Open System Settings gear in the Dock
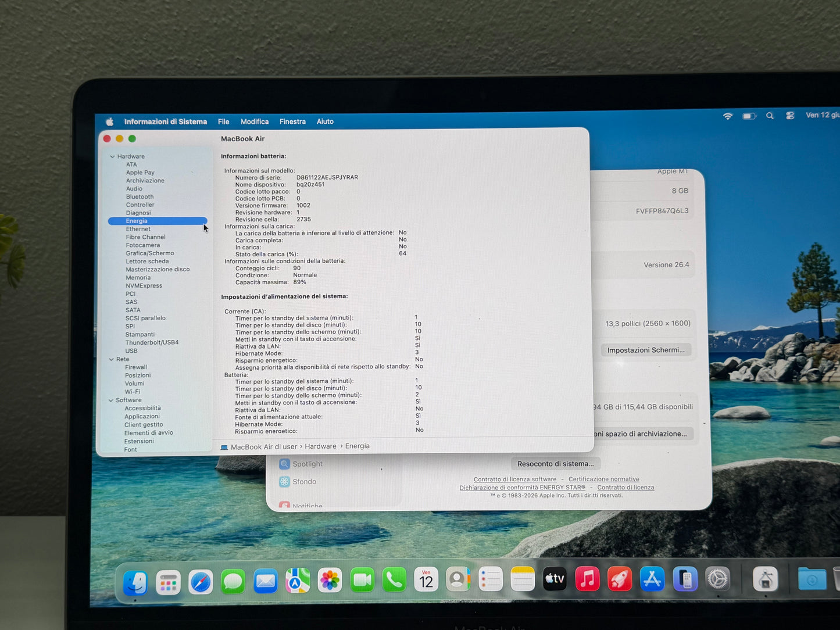840x630 pixels. click(717, 579)
